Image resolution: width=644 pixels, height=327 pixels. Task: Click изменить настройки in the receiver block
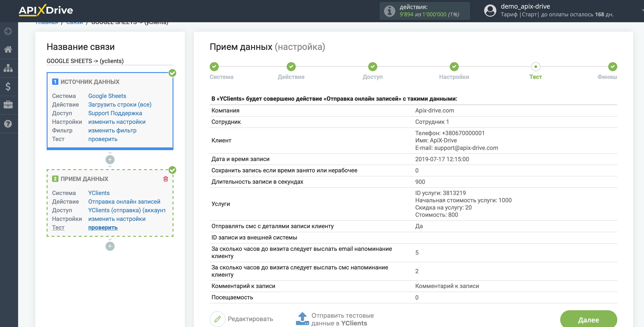coord(117,219)
